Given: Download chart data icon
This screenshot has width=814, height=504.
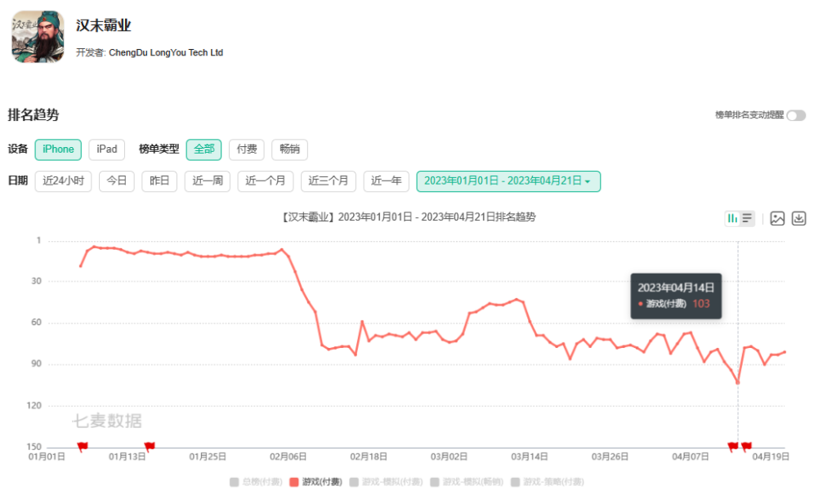Looking at the screenshot, I should tap(798, 219).
